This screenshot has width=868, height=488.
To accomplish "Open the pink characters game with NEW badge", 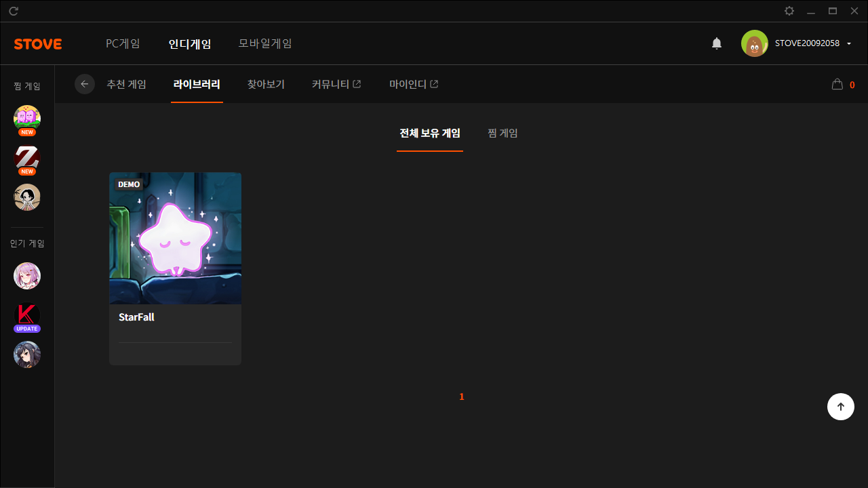I will 27,119.
